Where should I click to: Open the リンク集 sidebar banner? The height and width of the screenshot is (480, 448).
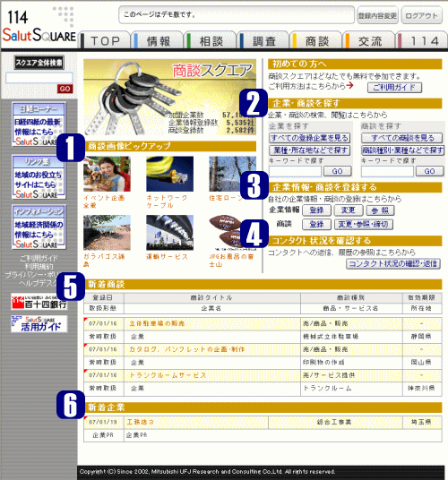pos(39,177)
